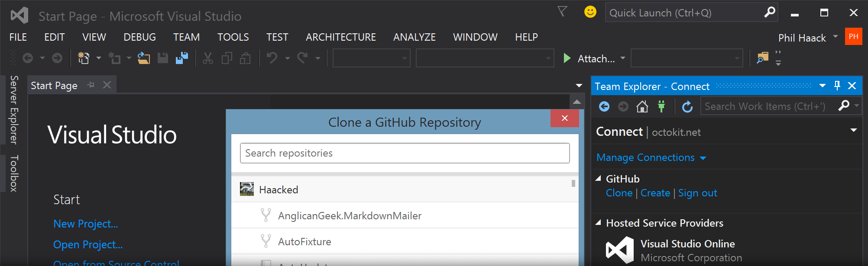
Task: Click the Save All toolbar icon
Action: click(x=182, y=58)
